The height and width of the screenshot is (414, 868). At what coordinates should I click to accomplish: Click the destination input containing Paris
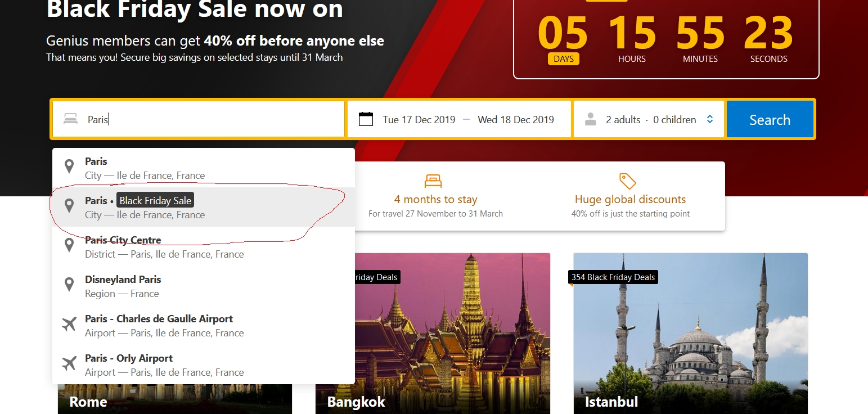click(x=199, y=119)
